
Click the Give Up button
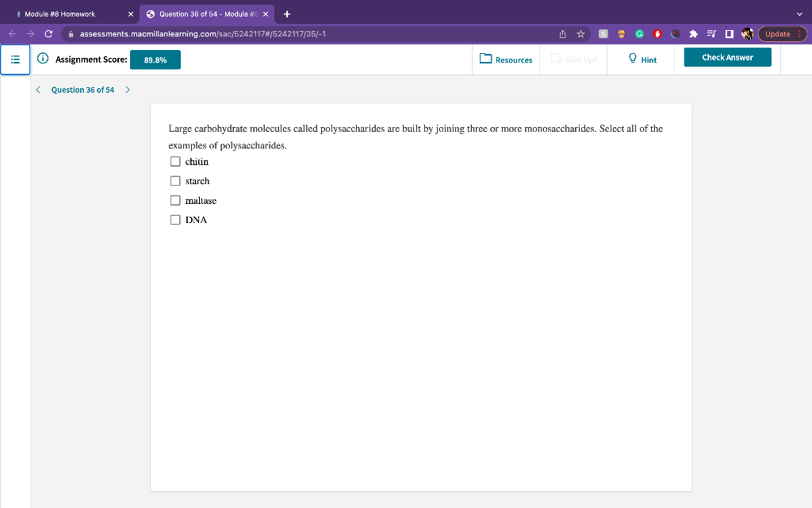(x=573, y=57)
